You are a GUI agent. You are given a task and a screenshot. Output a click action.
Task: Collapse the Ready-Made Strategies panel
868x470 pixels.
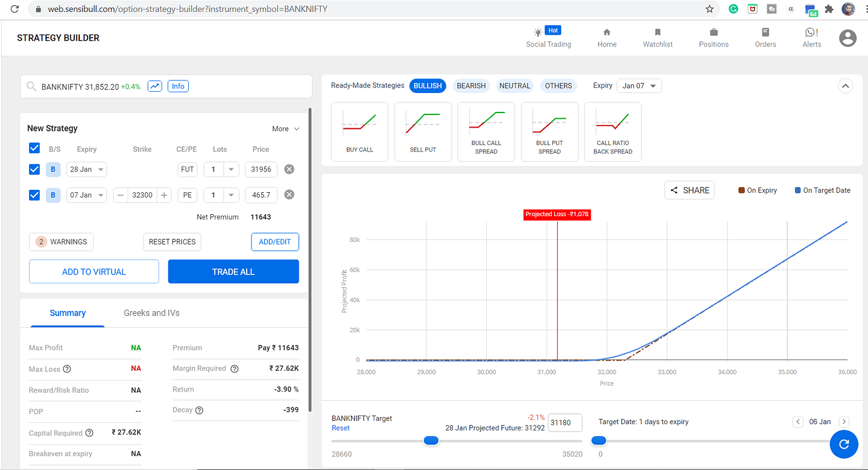point(845,86)
